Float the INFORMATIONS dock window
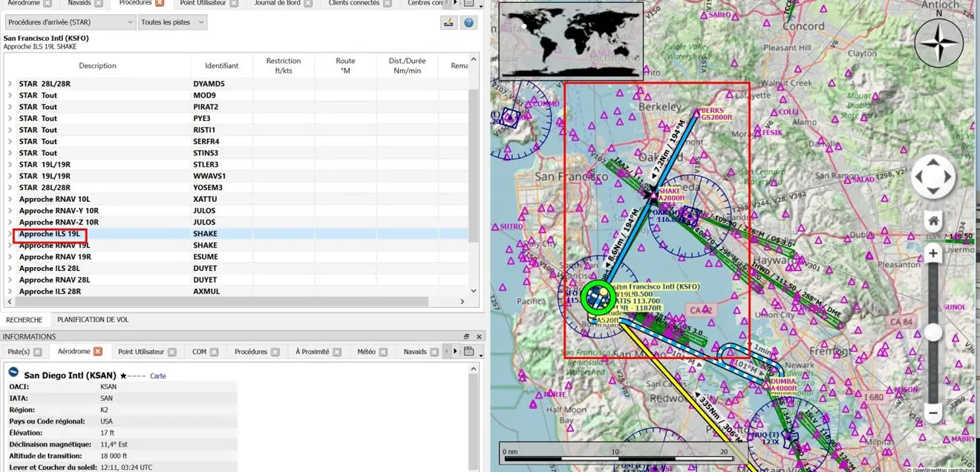This screenshot has width=980, height=472. click(x=466, y=337)
